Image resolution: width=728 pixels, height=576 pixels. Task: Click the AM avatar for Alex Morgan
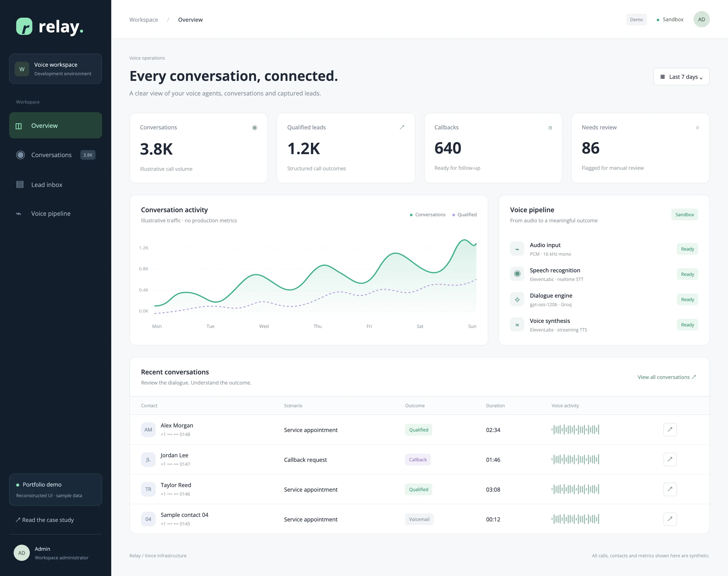point(148,430)
